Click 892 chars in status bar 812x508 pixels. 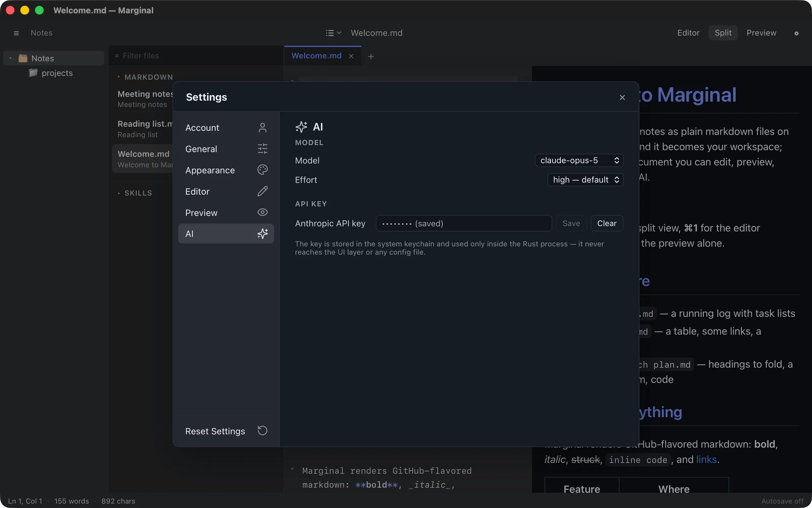(118, 501)
